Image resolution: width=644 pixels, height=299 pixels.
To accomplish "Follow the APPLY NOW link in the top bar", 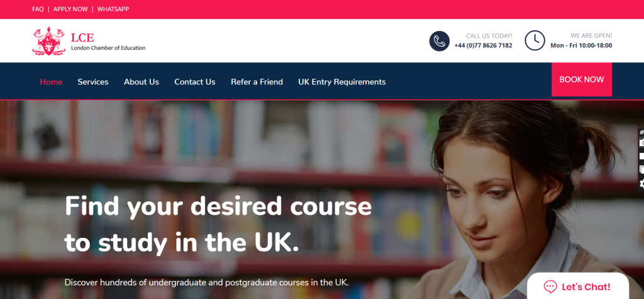I will coord(70,9).
